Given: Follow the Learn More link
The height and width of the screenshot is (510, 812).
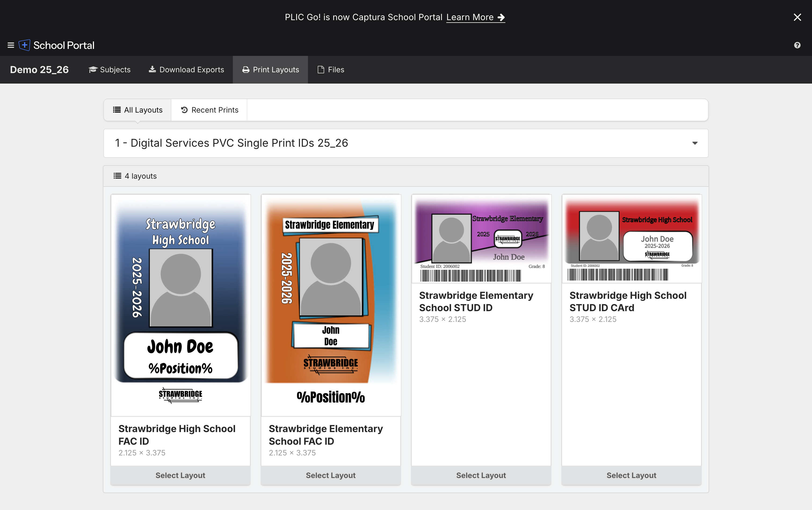Looking at the screenshot, I should 476,17.
